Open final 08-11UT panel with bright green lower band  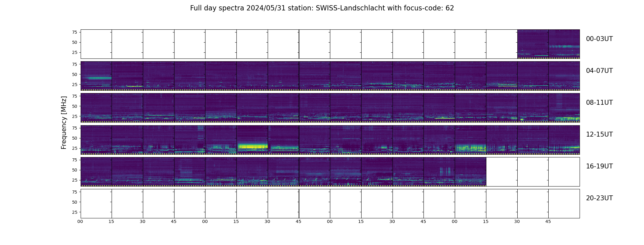564,108
